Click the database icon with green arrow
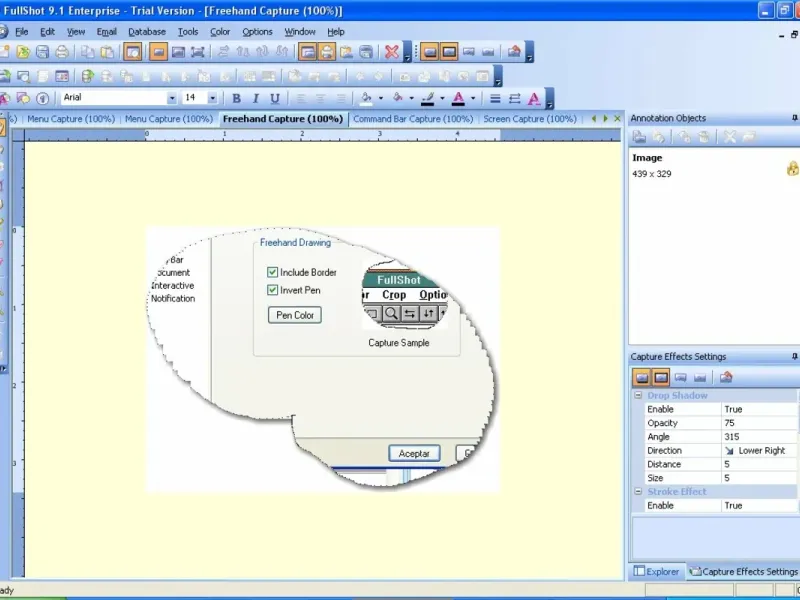 88,77
